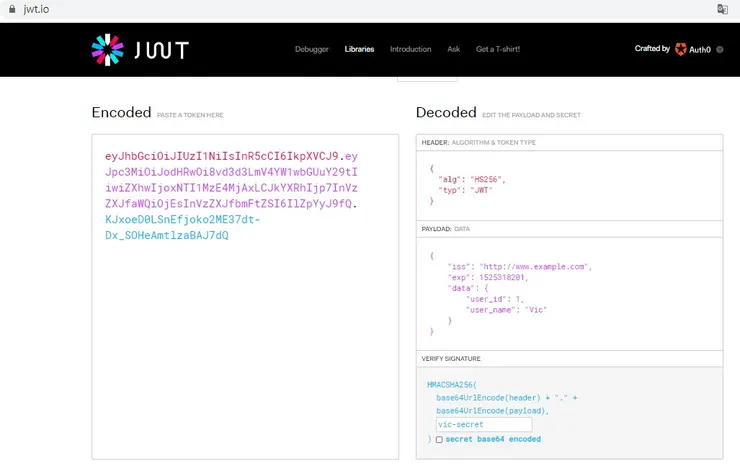Click the HMACSHA256( text
Viewport: 740px width, 468px height.
(x=452, y=385)
